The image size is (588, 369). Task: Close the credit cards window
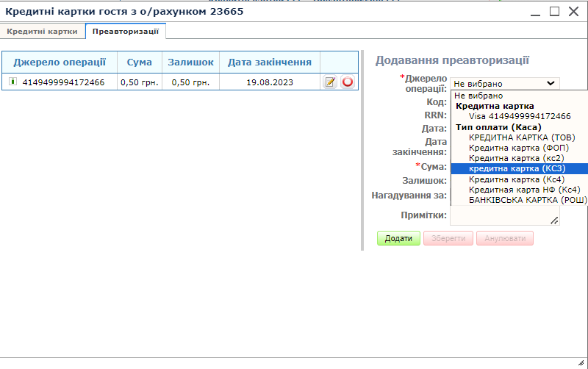(x=573, y=12)
